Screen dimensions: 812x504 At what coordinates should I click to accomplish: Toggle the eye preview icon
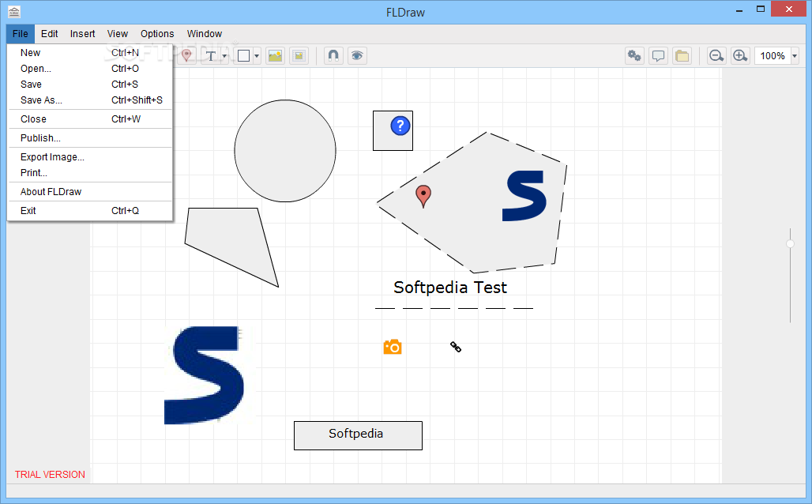tap(357, 55)
